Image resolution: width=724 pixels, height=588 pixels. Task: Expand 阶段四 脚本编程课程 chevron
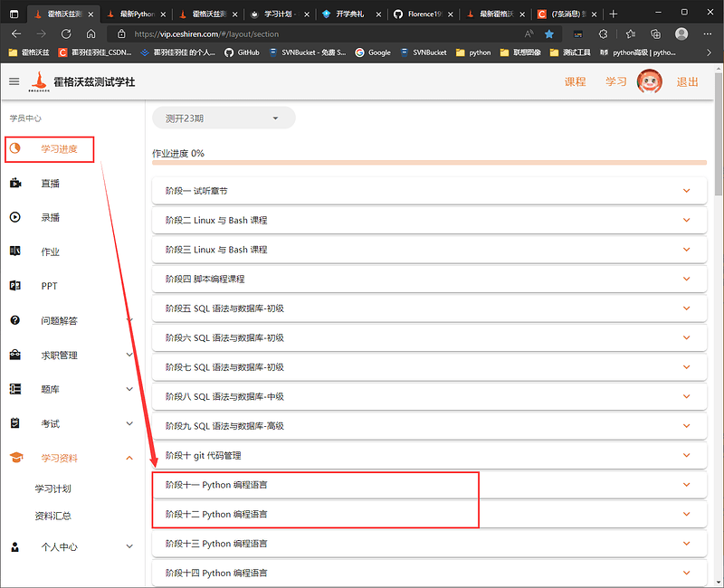pyautogui.click(x=687, y=279)
